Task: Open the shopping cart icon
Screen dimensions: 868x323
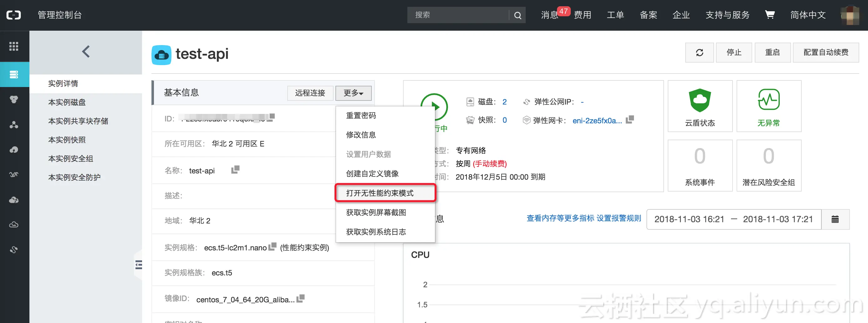Action: [770, 15]
